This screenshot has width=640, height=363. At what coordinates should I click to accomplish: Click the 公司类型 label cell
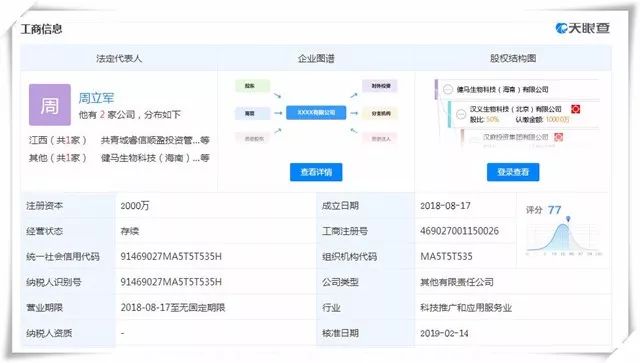(x=365, y=282)
